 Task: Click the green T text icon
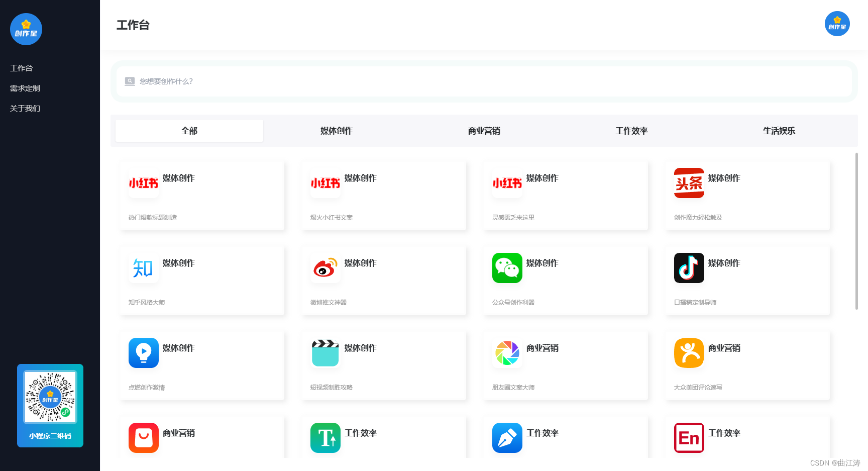(x=325, y=438)
